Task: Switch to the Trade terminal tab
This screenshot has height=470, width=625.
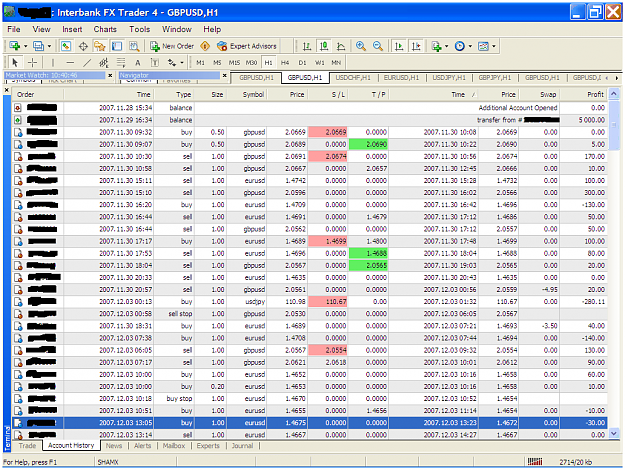Action: click(x=27, y=446)
